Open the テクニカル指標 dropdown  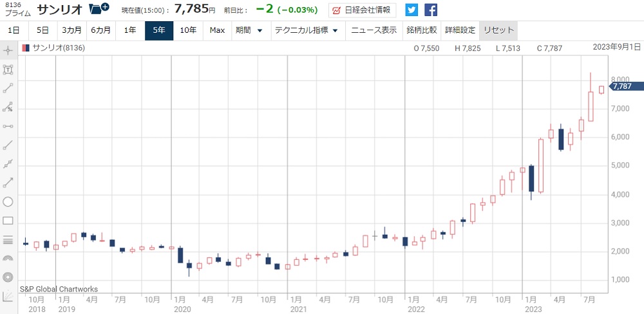307,30
